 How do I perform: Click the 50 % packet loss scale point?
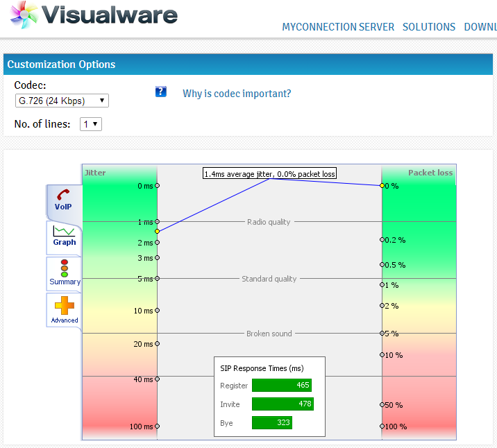382,404
